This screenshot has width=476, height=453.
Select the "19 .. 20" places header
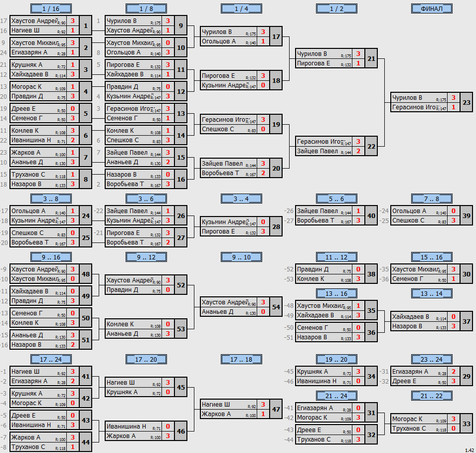[x=336, y=359]
